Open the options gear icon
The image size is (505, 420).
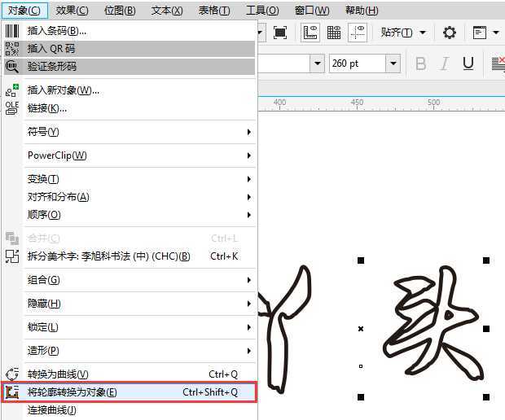450,33
